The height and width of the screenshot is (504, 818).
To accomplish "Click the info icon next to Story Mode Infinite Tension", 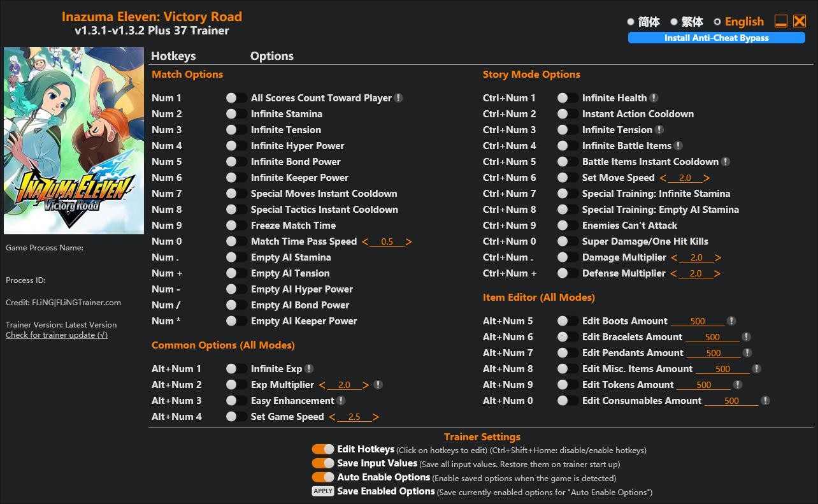I will point(659,130).
